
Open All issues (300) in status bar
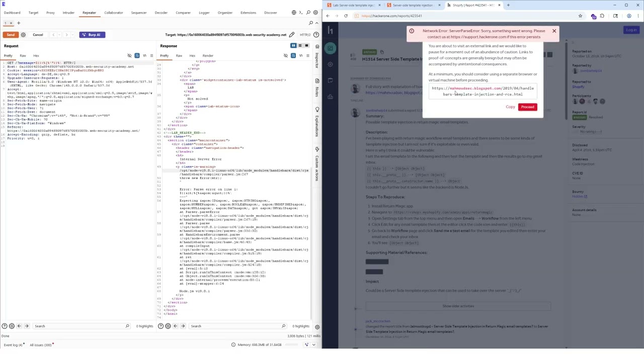coord(40,345)
